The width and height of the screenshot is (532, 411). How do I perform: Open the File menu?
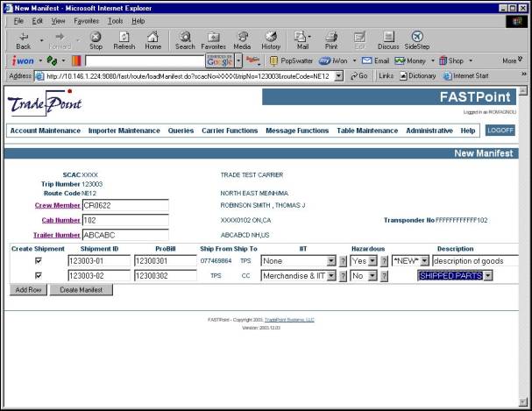[18, 21]
